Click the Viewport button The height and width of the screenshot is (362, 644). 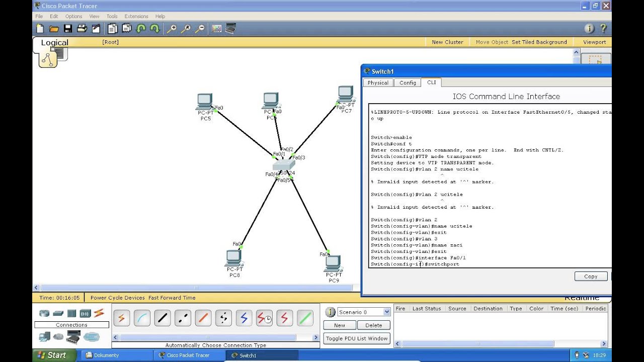(x=595, y=42)
